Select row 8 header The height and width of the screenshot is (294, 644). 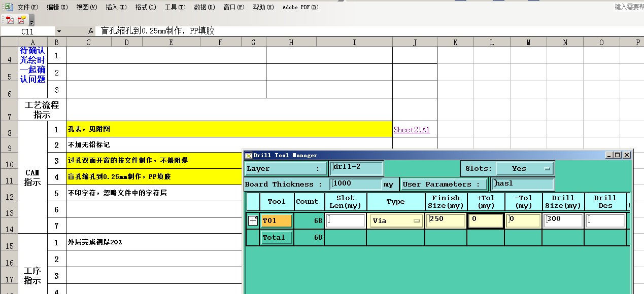click(x=9, y=129)
